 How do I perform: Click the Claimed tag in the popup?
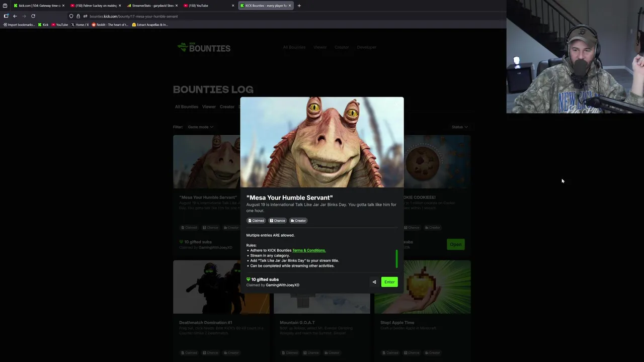(x=256, y=221)
